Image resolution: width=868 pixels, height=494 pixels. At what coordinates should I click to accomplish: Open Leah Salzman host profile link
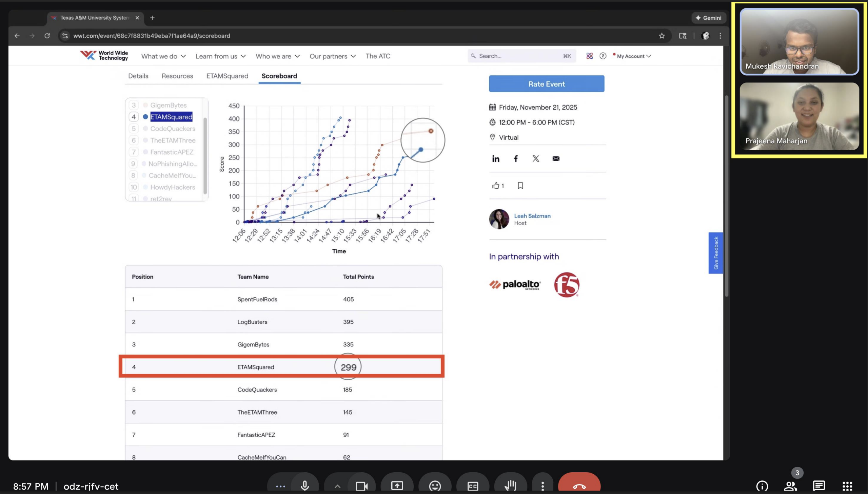click(532, 216)
